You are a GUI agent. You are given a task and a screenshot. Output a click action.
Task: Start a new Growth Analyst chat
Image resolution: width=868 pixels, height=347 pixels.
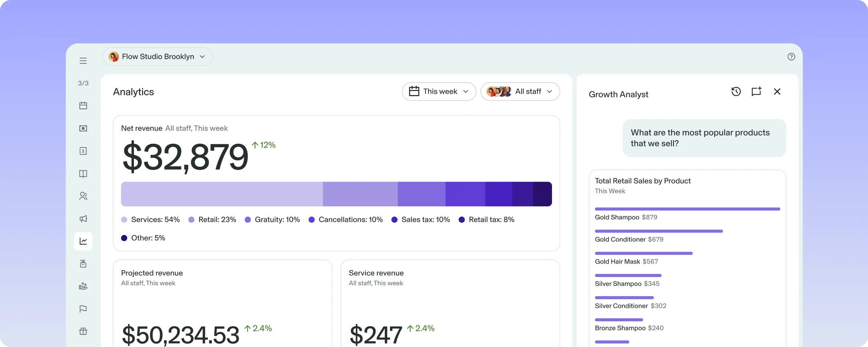756,91
